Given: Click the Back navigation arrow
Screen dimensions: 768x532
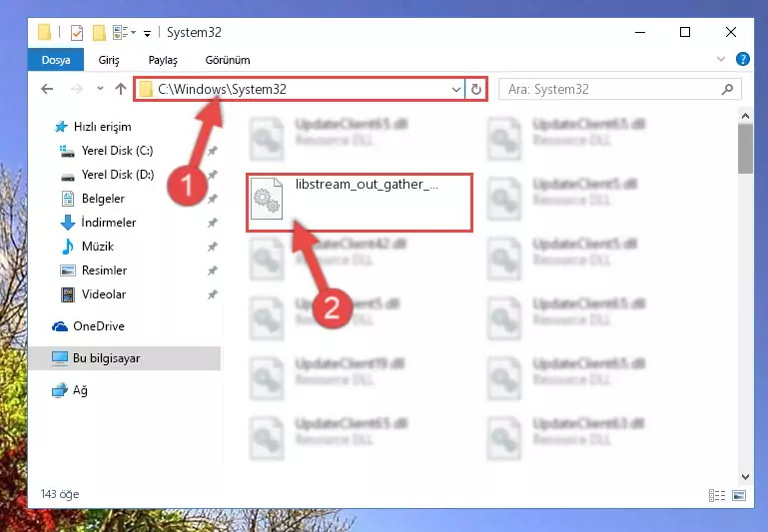Looking at the screenshot, I should (47, 89).
